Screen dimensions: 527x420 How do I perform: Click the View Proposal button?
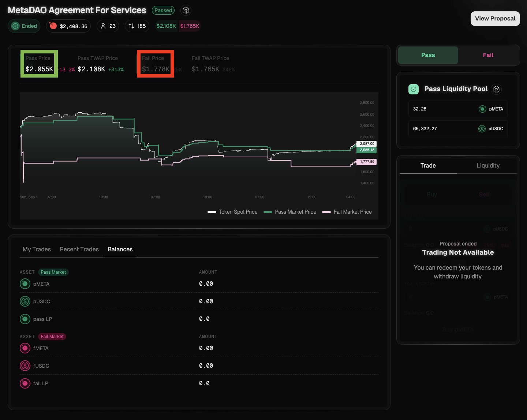495,19
